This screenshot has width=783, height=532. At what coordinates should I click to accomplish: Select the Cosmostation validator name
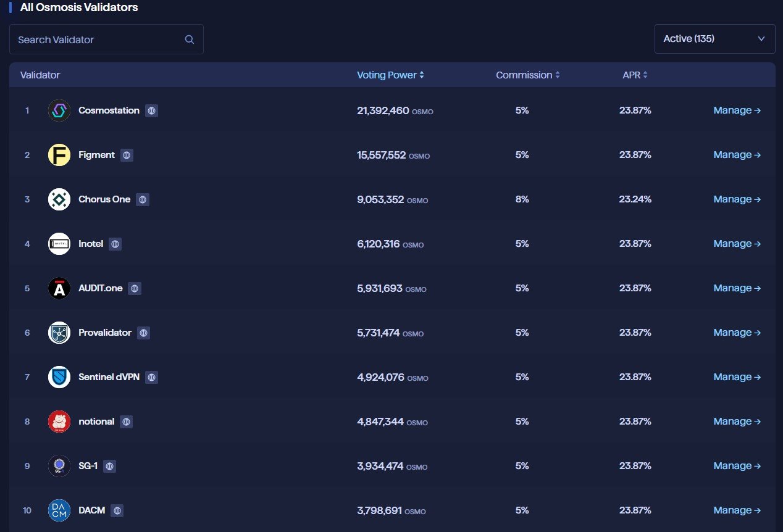tap(109, 110)
